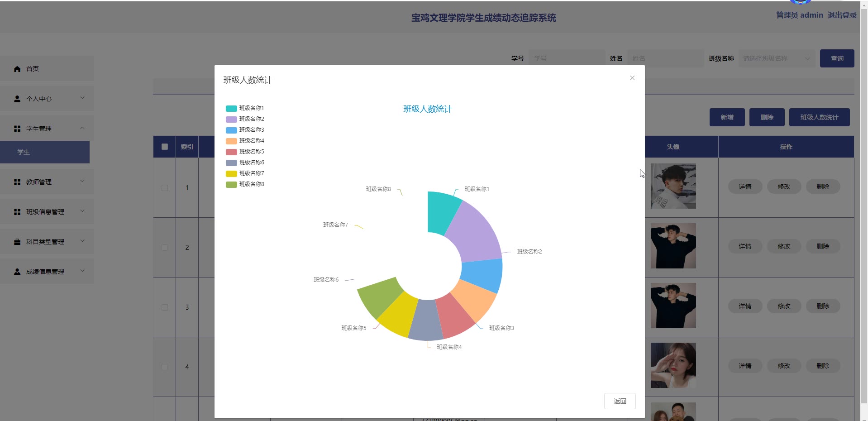Toggle legend swatch for 班级名称2
This screenshot has height=421, width=868.
[x=231, y=119]
